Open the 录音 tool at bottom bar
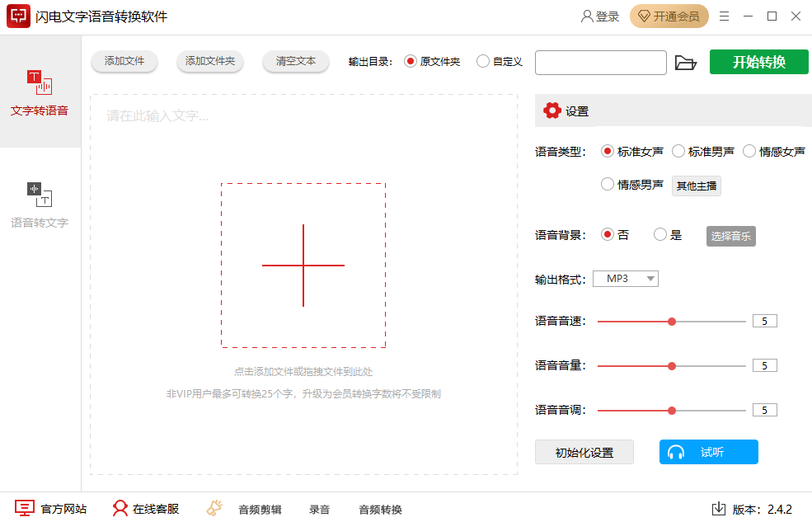Viewport: 812px width, 522px height. [319, 510]
